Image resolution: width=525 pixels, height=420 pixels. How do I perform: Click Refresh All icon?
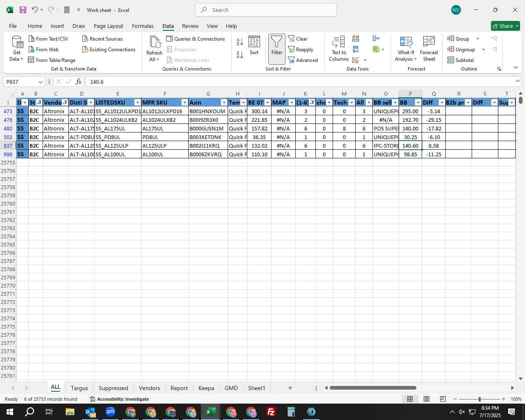tap(155, 42)
